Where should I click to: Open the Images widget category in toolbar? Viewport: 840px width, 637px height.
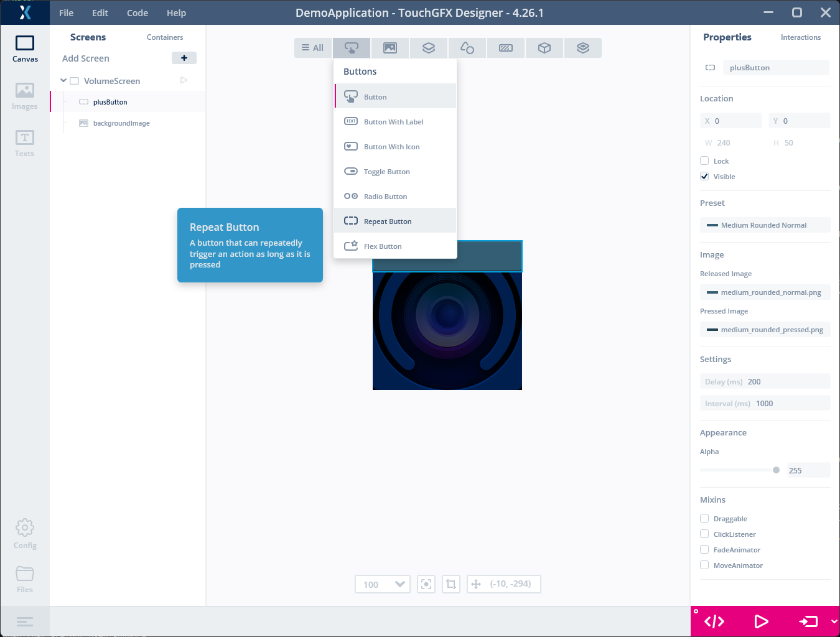click(390, 48)
